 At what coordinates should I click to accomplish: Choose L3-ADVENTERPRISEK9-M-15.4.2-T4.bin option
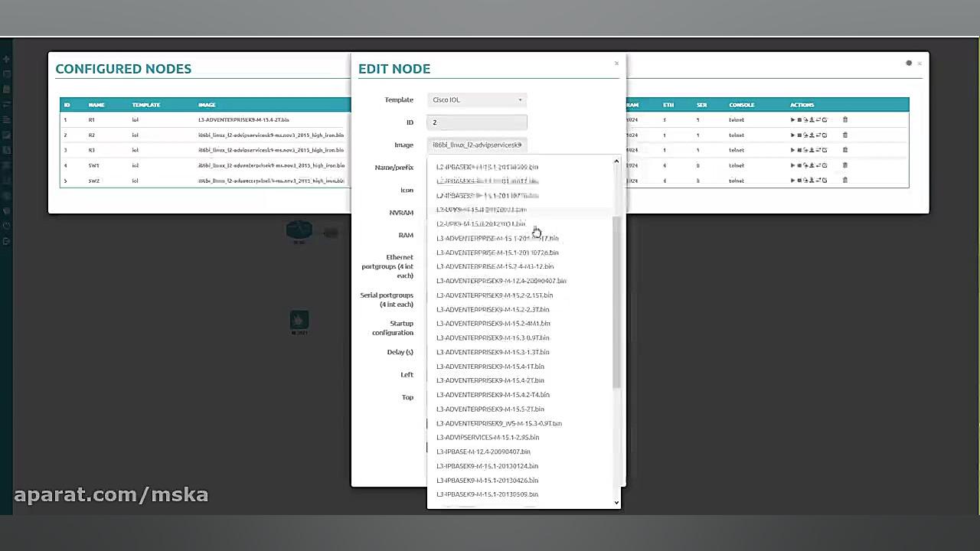coord(493,395)
